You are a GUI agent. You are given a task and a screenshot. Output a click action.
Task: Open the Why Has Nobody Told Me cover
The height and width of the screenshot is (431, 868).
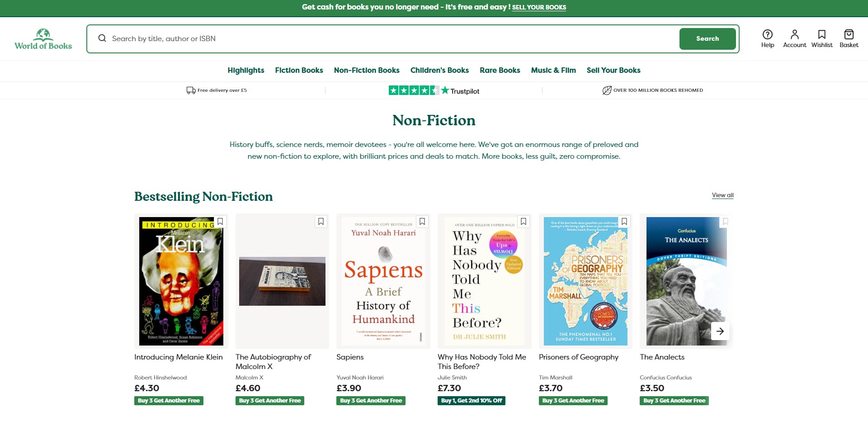(485, 281)
